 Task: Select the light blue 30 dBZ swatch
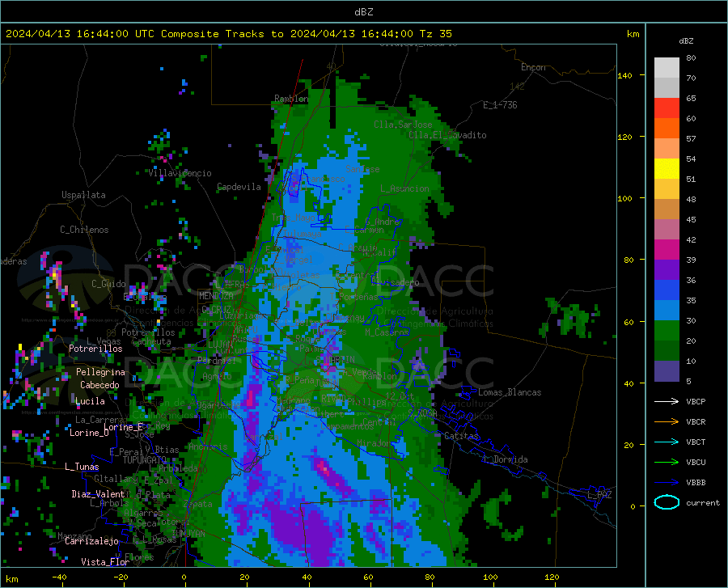click(x=667, y=311)
